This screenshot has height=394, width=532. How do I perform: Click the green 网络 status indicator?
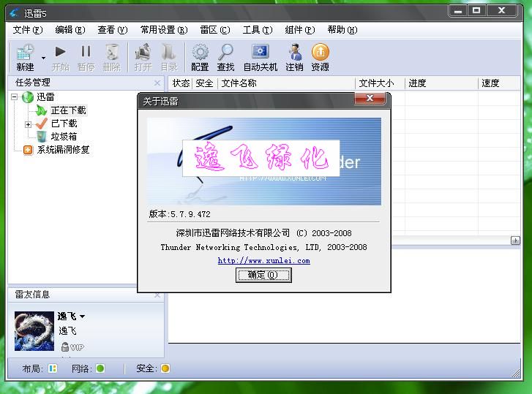coord(100,368)
